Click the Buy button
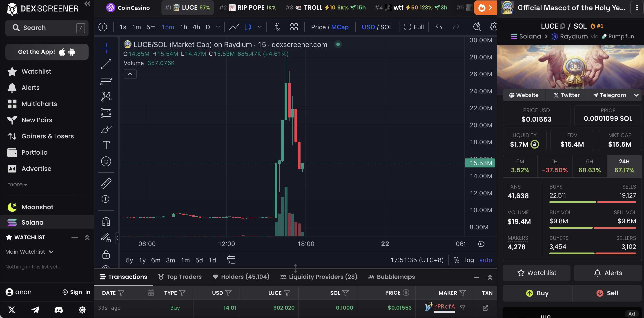The height and width of the screenshot is (318, 644). click(x=537, y=293)
